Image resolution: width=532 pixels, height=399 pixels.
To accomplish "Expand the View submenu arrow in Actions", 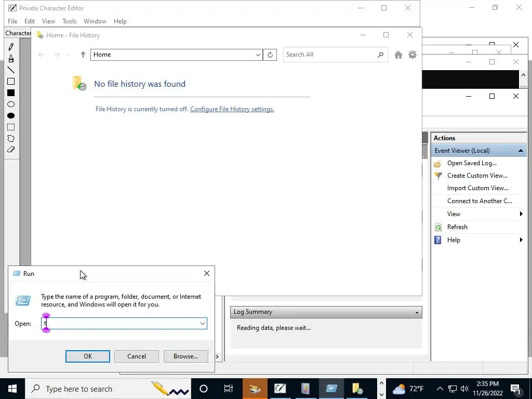I will pos(521,214).
